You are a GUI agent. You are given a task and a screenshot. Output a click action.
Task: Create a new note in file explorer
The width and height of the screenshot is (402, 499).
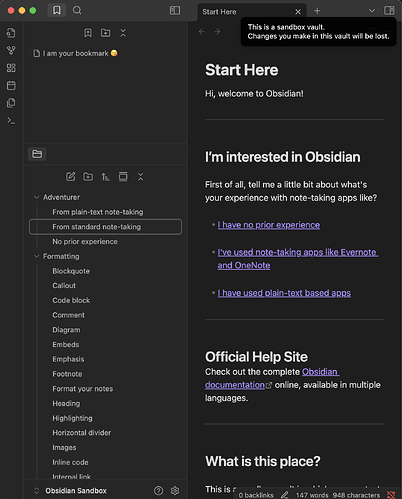pyautogui.click(x=71, y=177)
